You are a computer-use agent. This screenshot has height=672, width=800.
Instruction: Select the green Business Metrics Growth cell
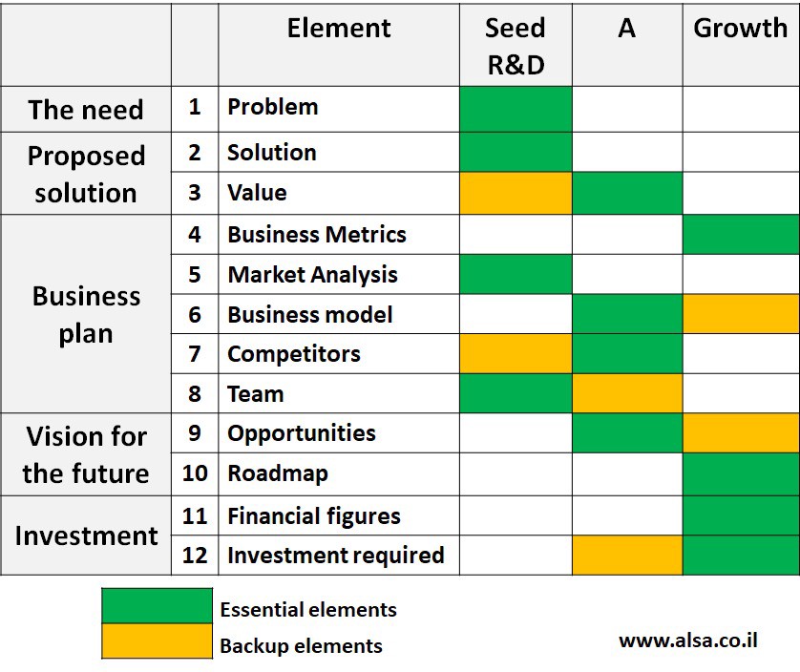741,234
